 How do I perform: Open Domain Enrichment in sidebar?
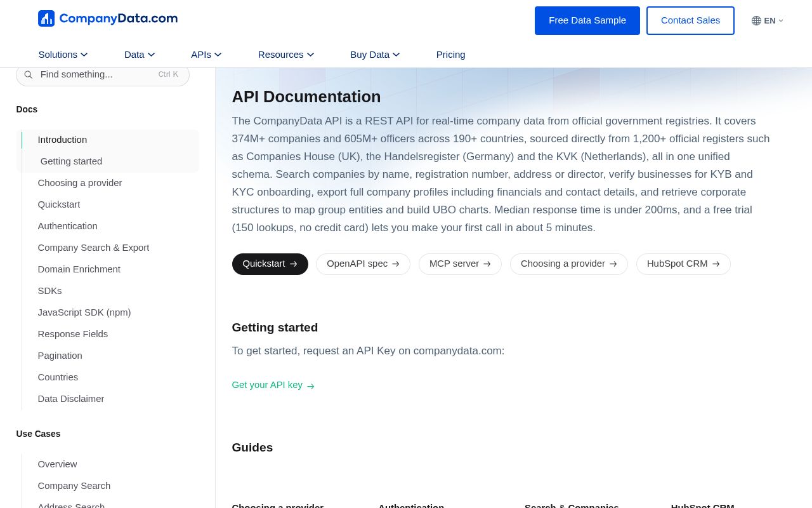[x=79, y=269]
